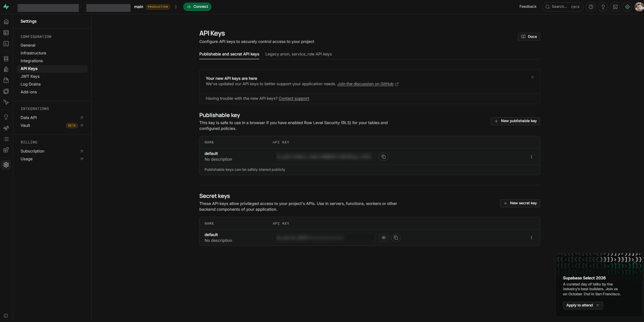Expand the branch switcher chevrons
The width and height of the screenshot is (644, 322).
(x=176, y=7)
